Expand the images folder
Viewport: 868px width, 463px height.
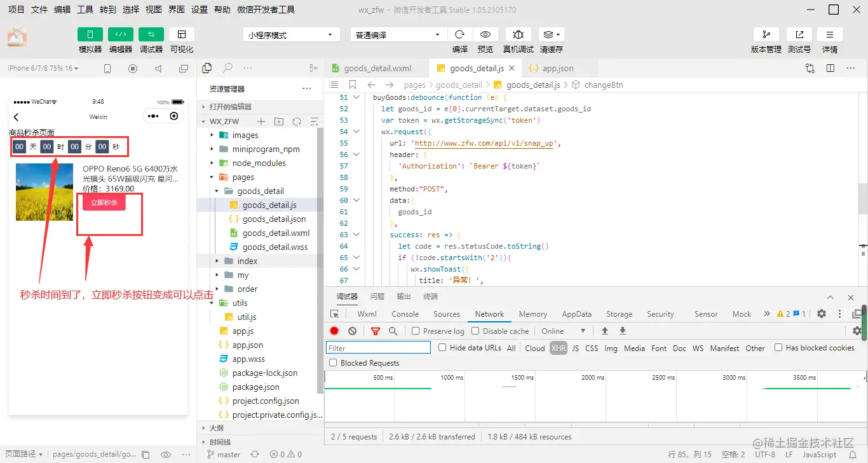(245, 135)
